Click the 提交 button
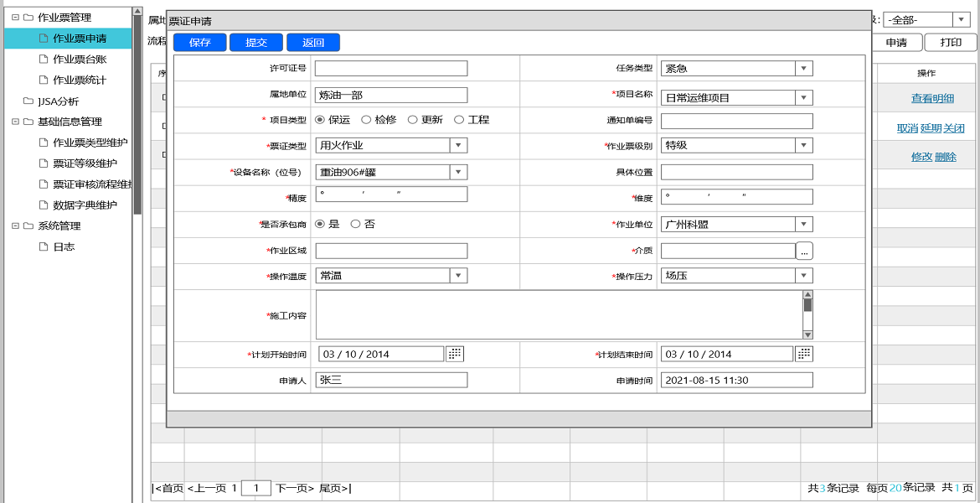Viewport: 980px width, 503px height. pyautogui.click(x=256, y=43)
